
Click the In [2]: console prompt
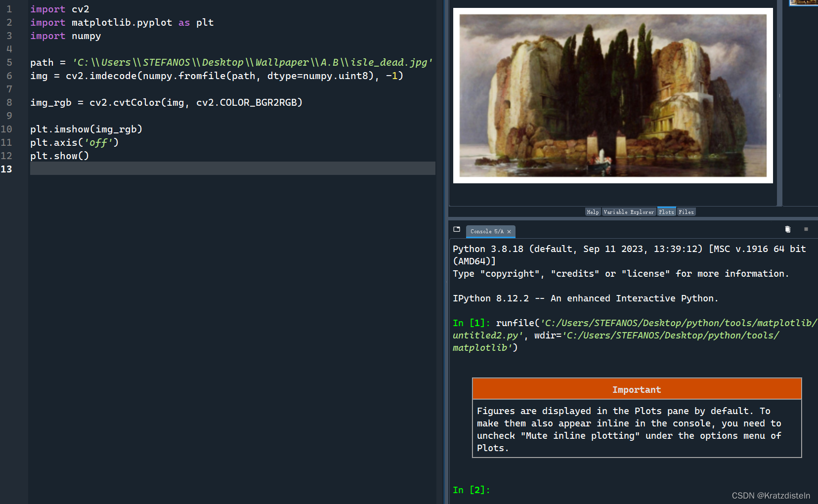[x=472, y=490]
